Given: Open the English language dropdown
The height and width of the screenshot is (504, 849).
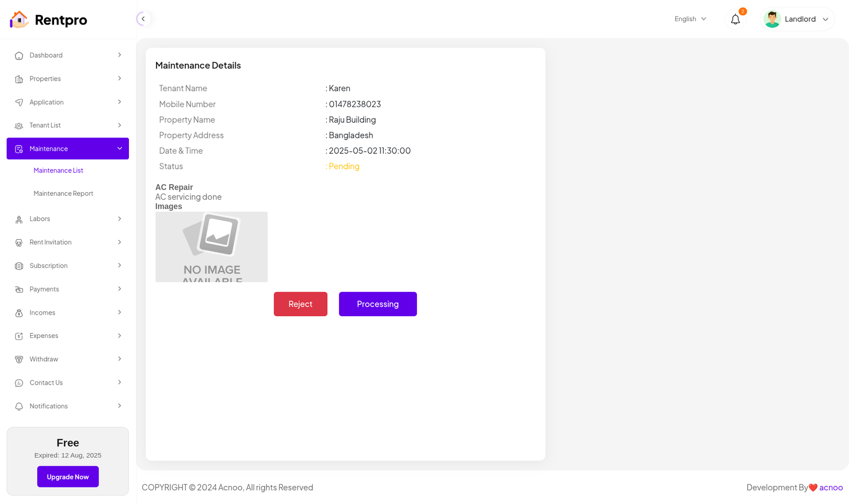Looking at the screenshot, I should coord(690,19).
